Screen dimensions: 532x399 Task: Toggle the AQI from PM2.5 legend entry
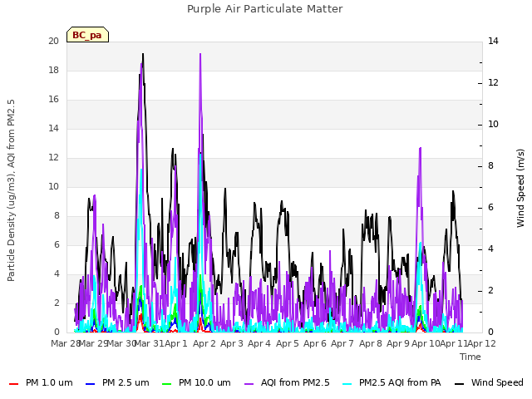[287, 382]
